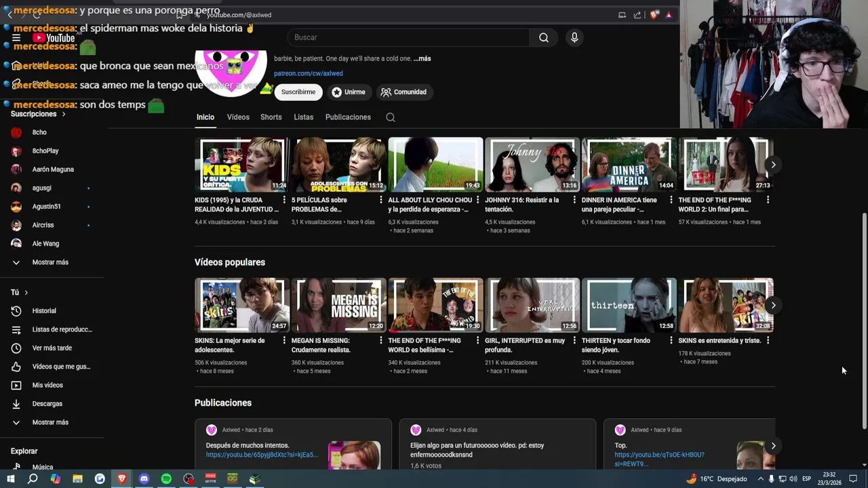Screen dimensions: 868x488
Task: Open three-dot menu for KIDS (1995) video
Action: [284, 200]
